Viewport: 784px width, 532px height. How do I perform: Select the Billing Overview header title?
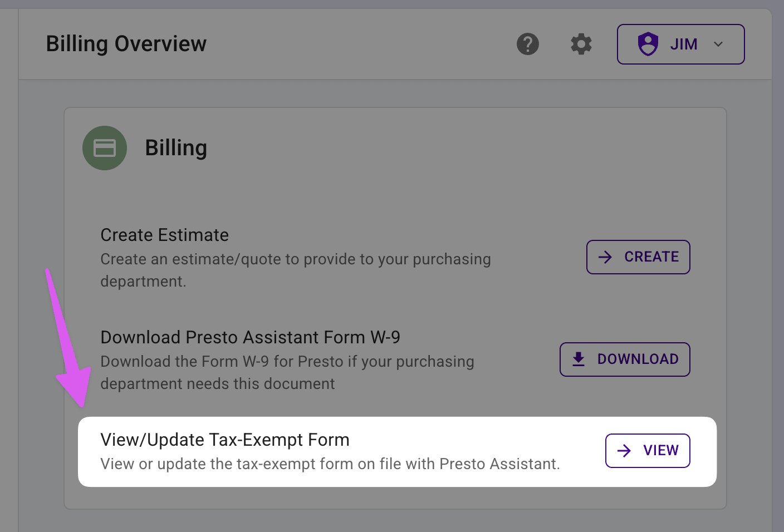[x=126, y=43]
